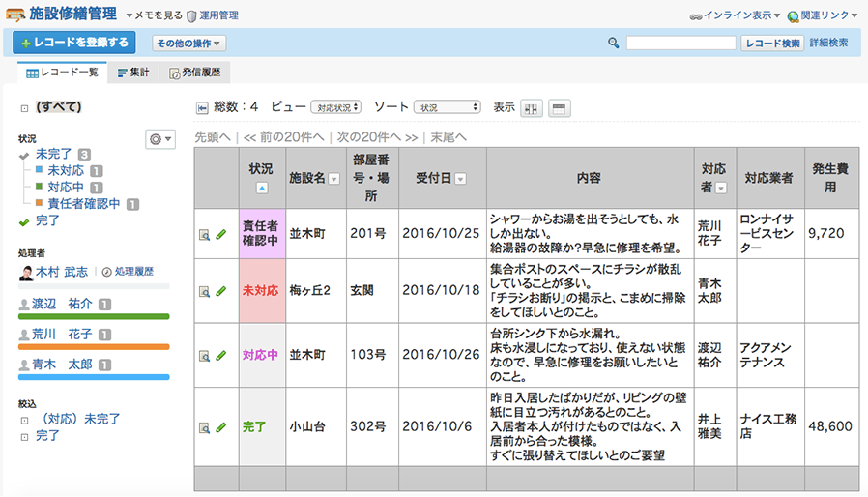Open detail view for 並木町 103号 record
The image size is (868, 497).
tap(204, 356)
